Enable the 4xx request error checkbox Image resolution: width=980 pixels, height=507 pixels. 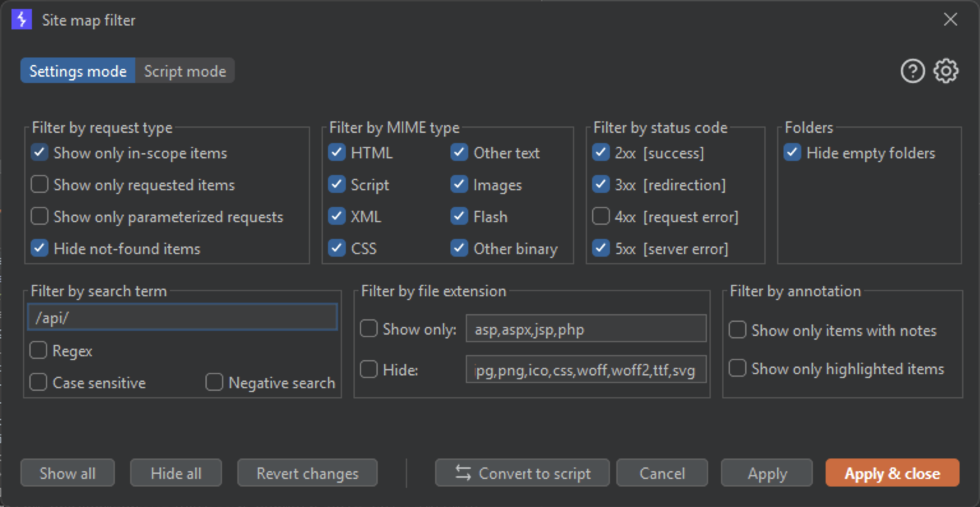click(x=601, y=216)
